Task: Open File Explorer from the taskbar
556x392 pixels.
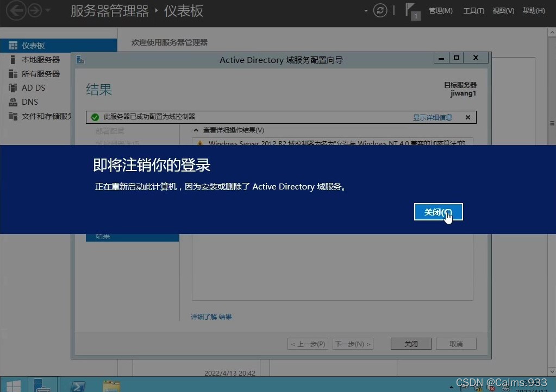Action: (x=112, y=385)
